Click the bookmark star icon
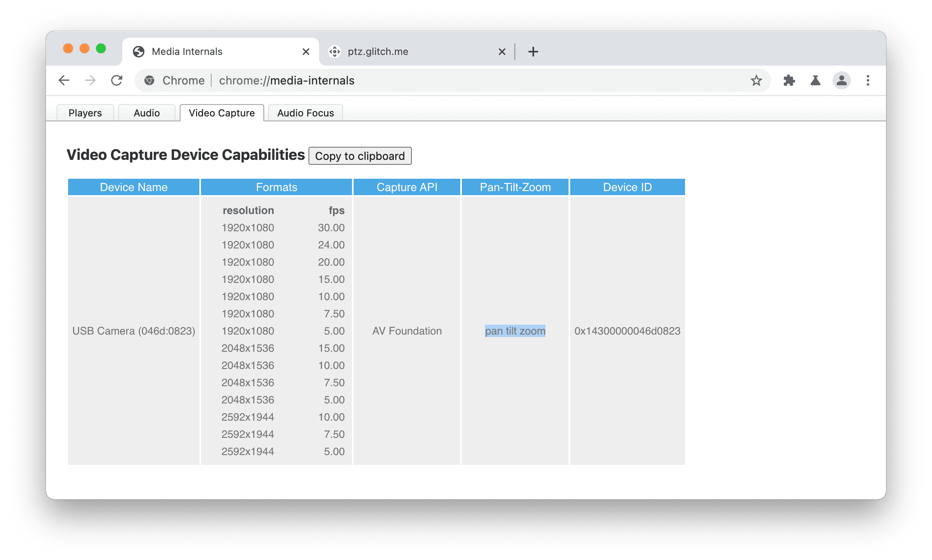Image resolution: width=932 pixels, height=560 pixels. point(758,80)
